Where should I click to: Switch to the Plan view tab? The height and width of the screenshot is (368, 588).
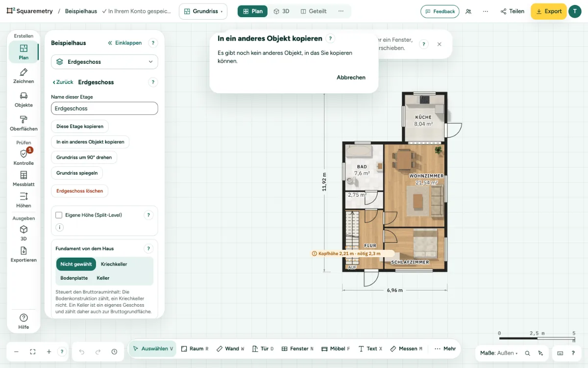tap(252, 11)
